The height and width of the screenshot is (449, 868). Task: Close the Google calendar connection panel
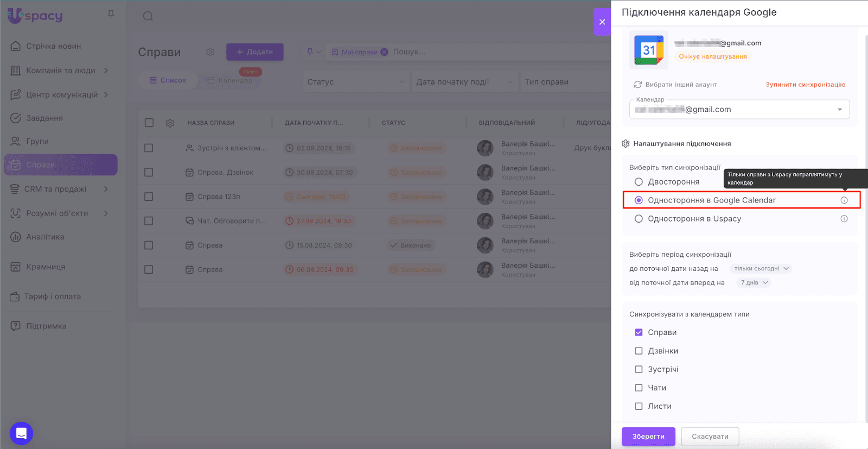click(x=602, y=22)
